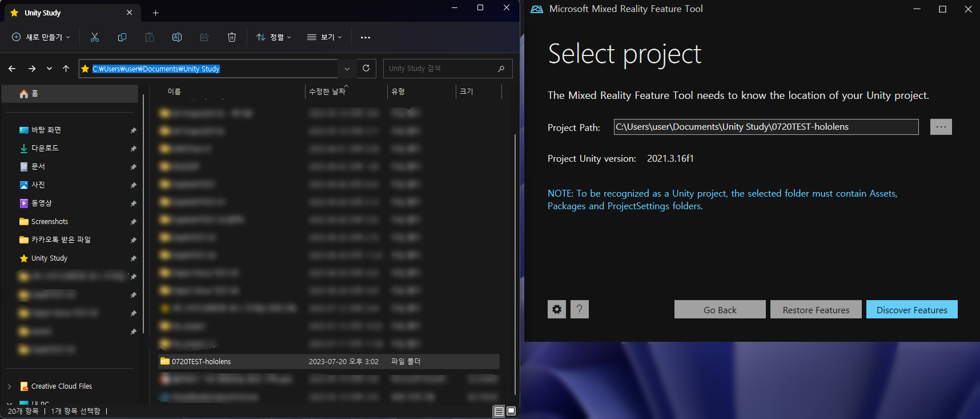Open the 보기 (View) dropdown
Viewport: 980px width, 419px height.
[324, 37]
